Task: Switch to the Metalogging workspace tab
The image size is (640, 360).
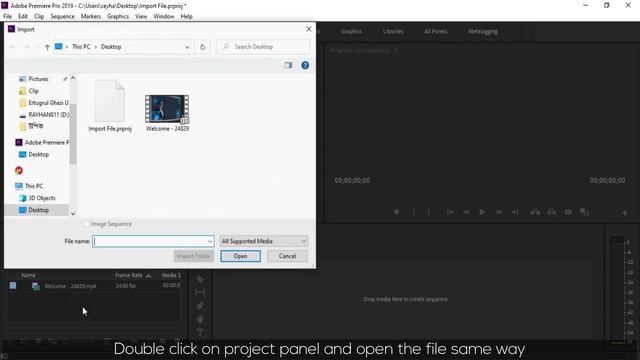Action: tap(483, 31)
